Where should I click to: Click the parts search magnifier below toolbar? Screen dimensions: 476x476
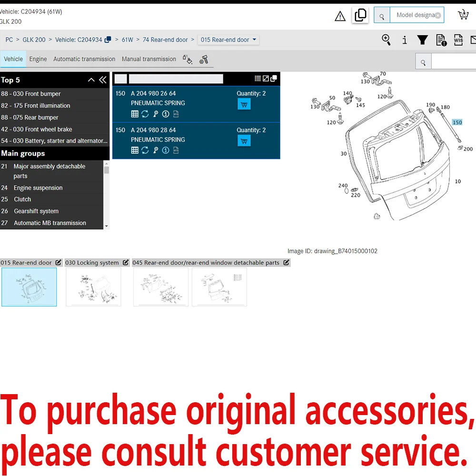[x=423, y=62]
